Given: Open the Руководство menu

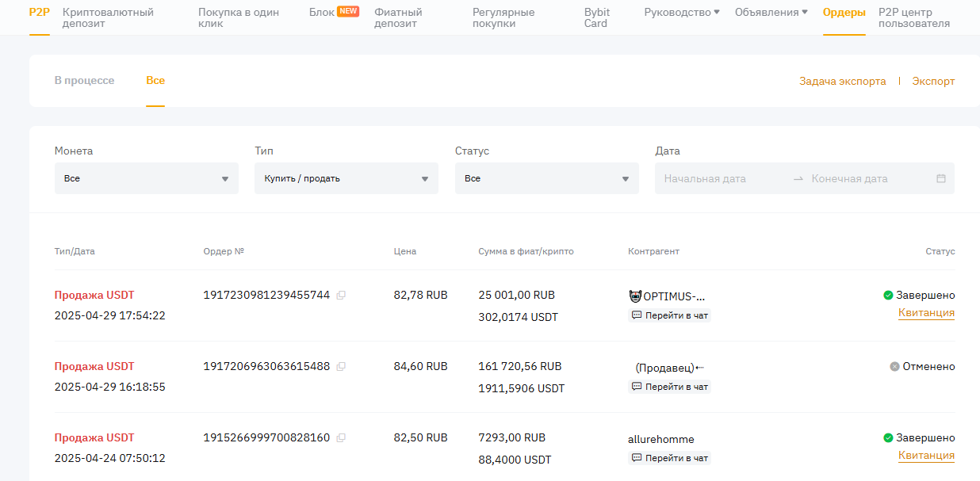Looking at the screenshot, I should pyautogui.click(x=682, y=13).
